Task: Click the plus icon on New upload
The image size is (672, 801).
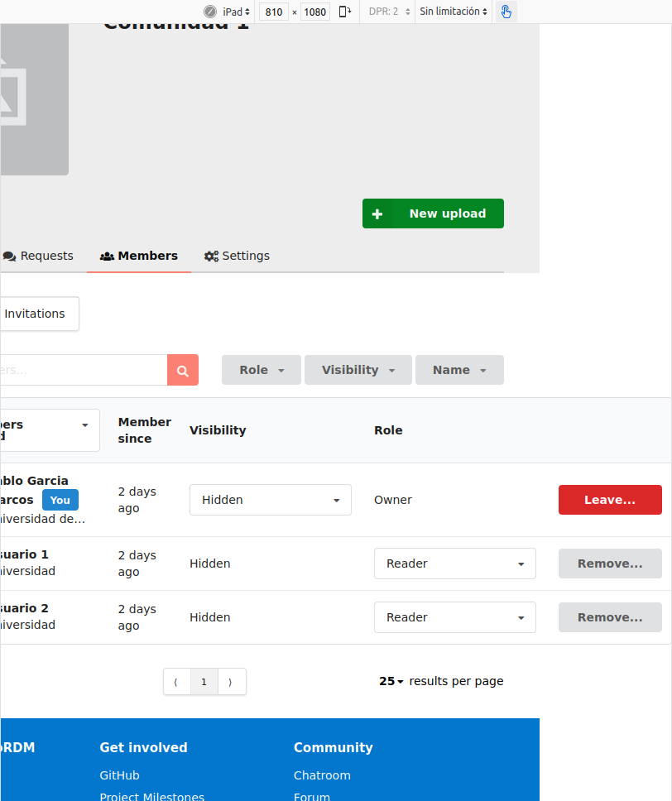Action: (x=378, y=213)
